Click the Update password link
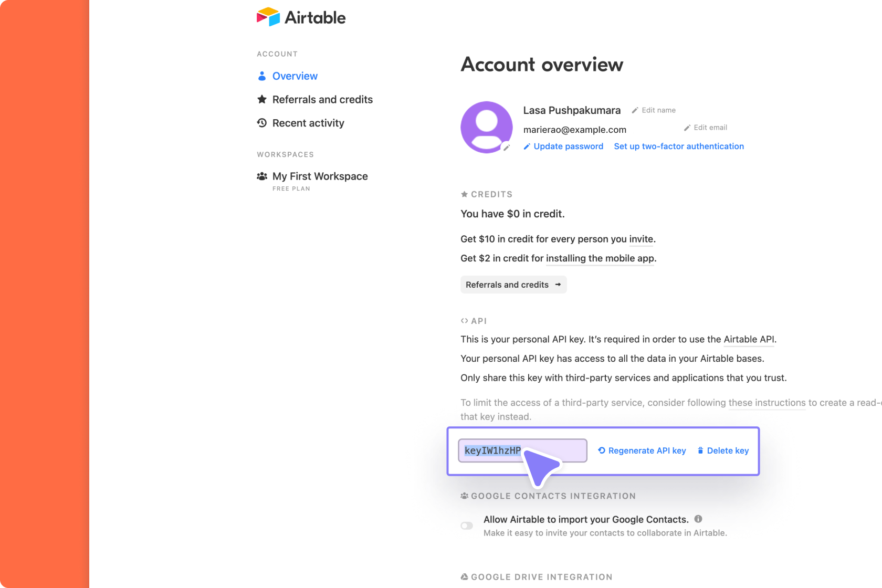Image resolution: width=882 pixels, height=588 pixels. 568,146
